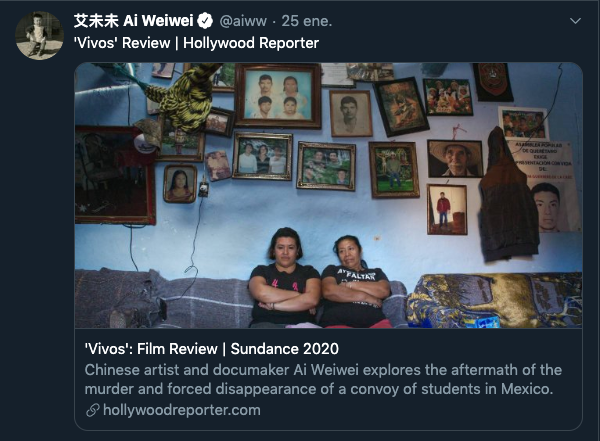This screenshot has height=441, width=600.
Task: Expand the tweet options chevron
Action: tap(575, 21)
